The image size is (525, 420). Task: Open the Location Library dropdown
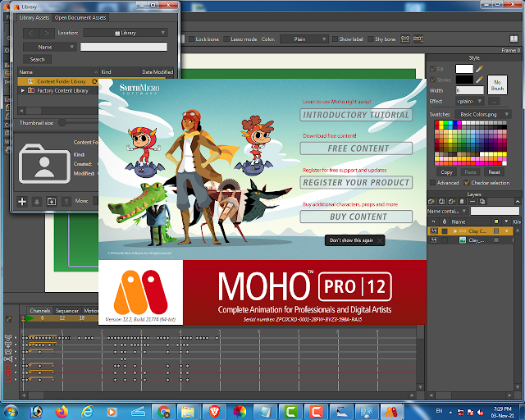click(x=126, y=33)
